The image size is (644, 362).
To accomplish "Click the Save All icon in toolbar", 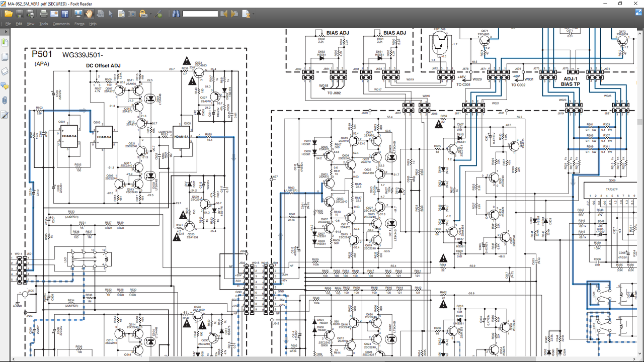I will click(x=29, y=14).
